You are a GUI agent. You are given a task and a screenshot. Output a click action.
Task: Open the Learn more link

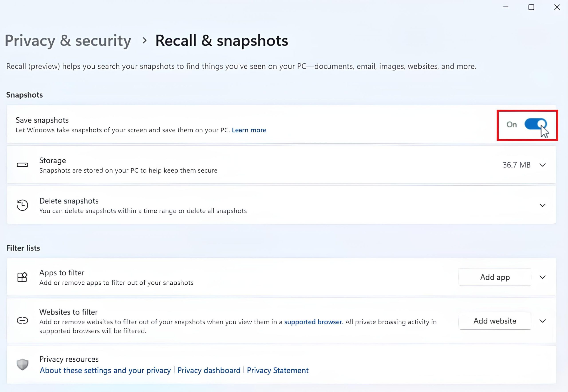tap(249, 130)
